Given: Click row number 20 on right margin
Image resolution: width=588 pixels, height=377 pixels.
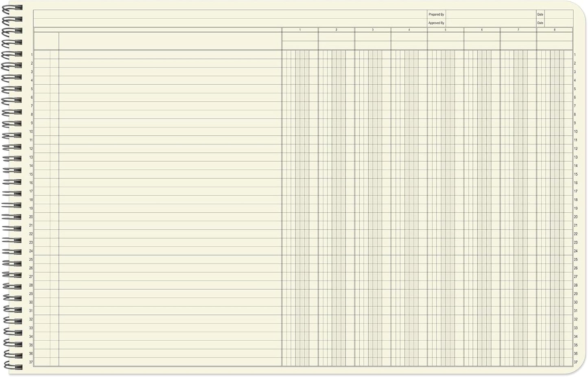Looking at the screenshot, I should coord(575,217).
